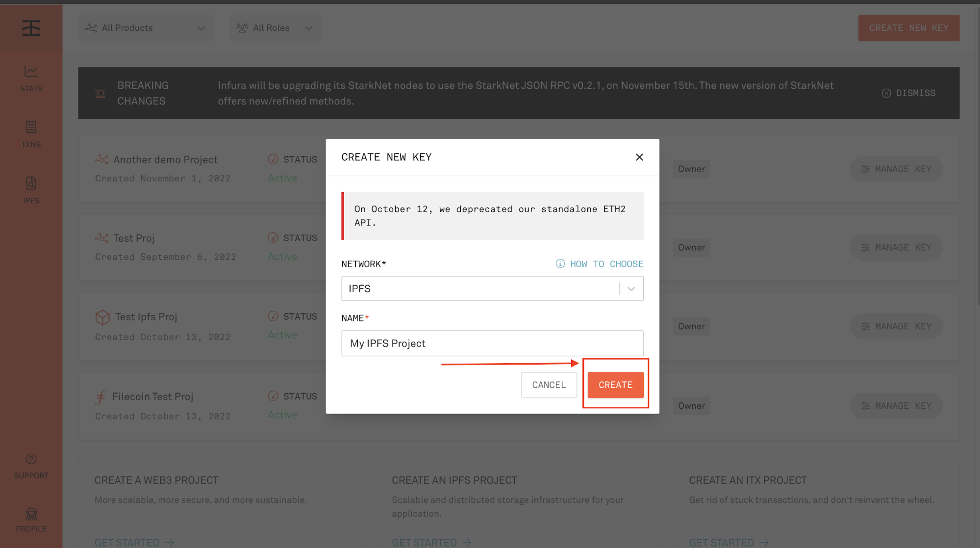Click the page scrollbar on right edge
980x548 pixels.
[x=978, y=157]
